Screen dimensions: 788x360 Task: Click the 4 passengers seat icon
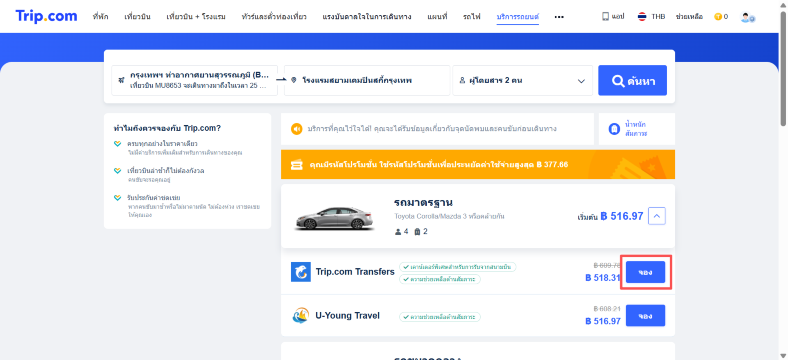pos(398,232)
